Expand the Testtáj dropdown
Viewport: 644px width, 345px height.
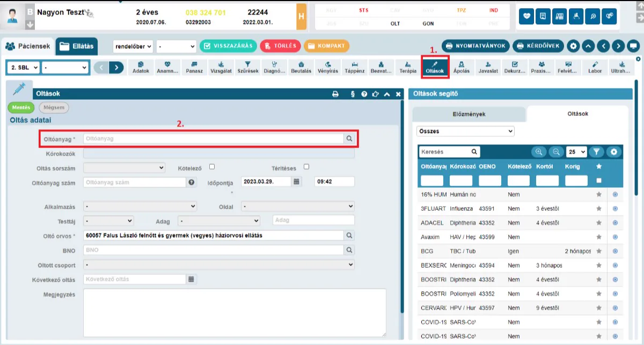point(109,220)
